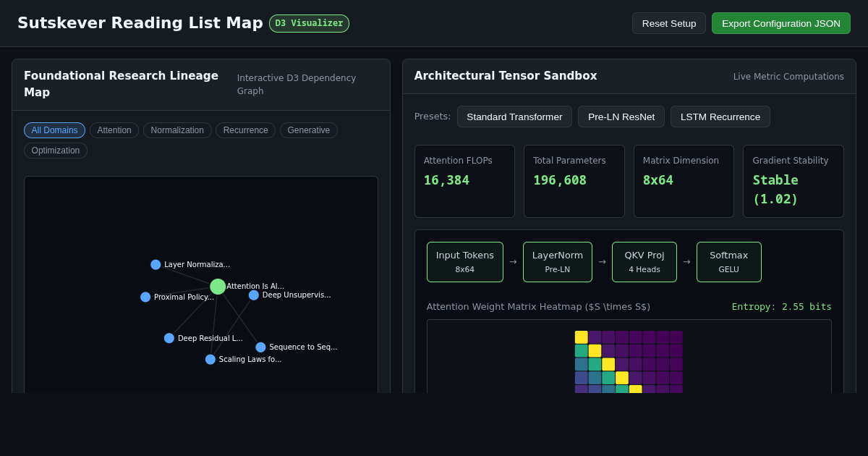Select the All Domains filter chip
868x456 pixels.
tap(54, 130)
